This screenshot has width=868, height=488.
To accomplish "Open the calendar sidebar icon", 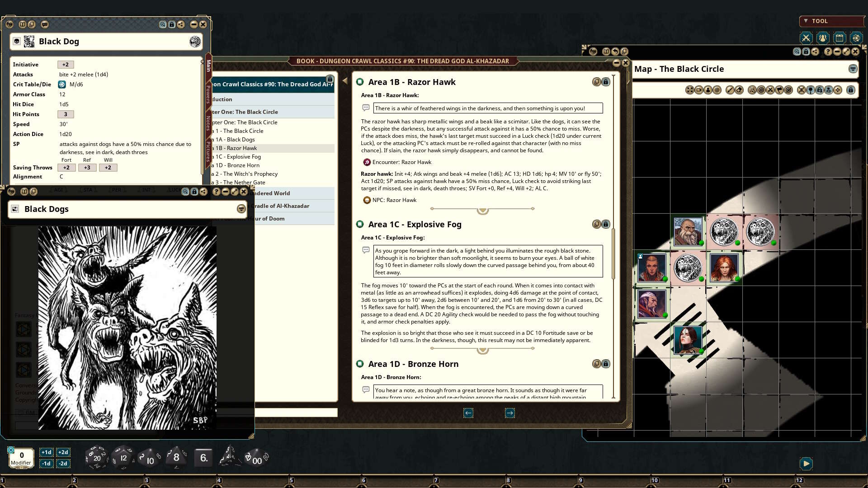I will pos(840,38).
